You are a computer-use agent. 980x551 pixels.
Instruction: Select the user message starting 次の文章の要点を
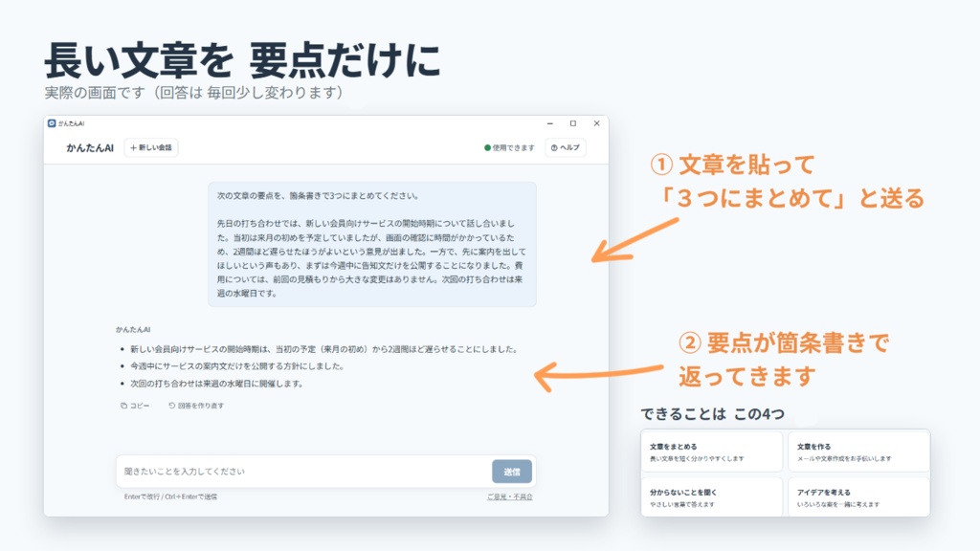pos(372,244)
